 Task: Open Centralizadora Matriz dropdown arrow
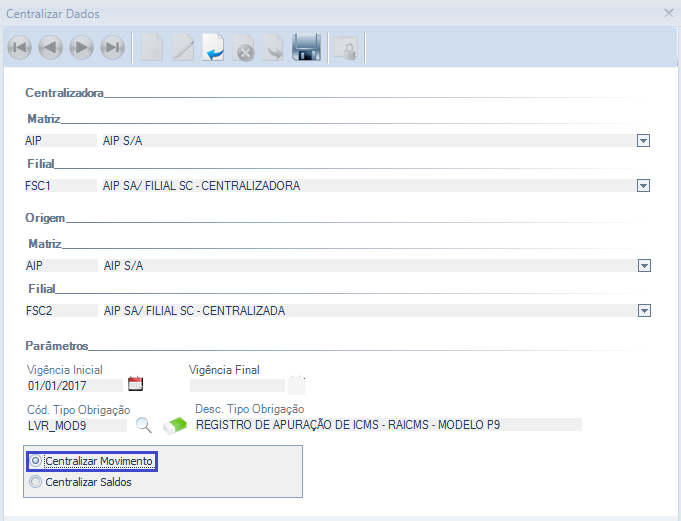643,141
